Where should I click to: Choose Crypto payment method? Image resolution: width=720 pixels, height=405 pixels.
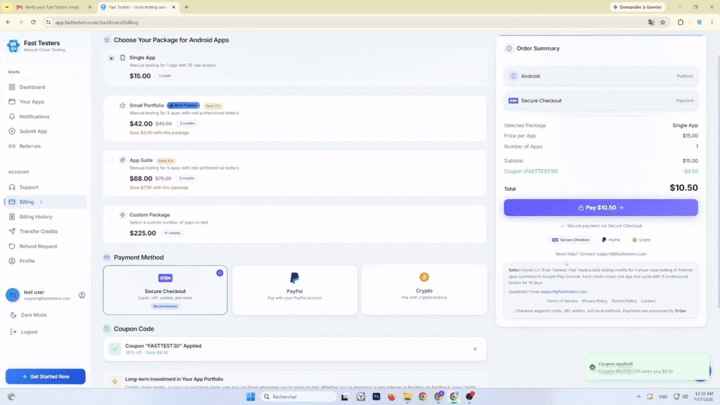pyautogui.click(x=424, y=290)
